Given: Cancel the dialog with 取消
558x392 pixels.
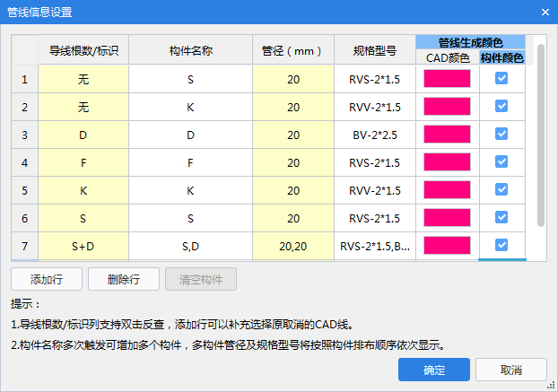Looking at the screenshot, I should (511, 370).
